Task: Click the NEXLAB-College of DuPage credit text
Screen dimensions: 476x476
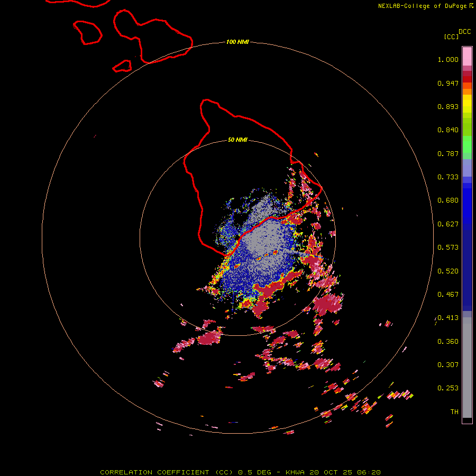Action: [422, 6]
